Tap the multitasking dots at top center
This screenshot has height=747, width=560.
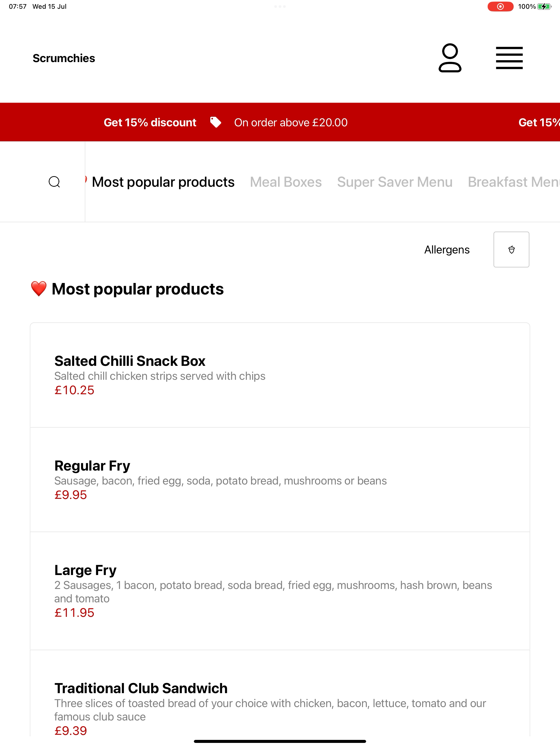coord(280,6)
